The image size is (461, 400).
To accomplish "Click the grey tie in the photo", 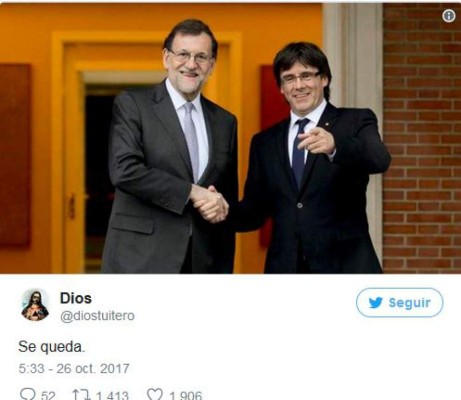I will click(x=192, y=141).
